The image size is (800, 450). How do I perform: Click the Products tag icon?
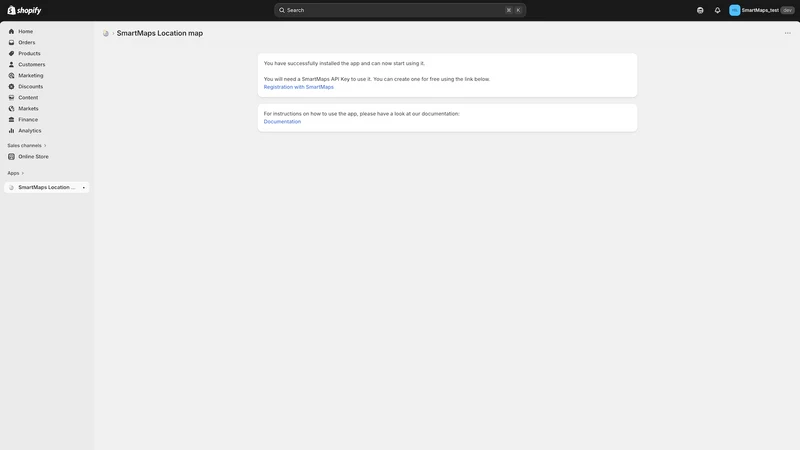coord(11,54)
